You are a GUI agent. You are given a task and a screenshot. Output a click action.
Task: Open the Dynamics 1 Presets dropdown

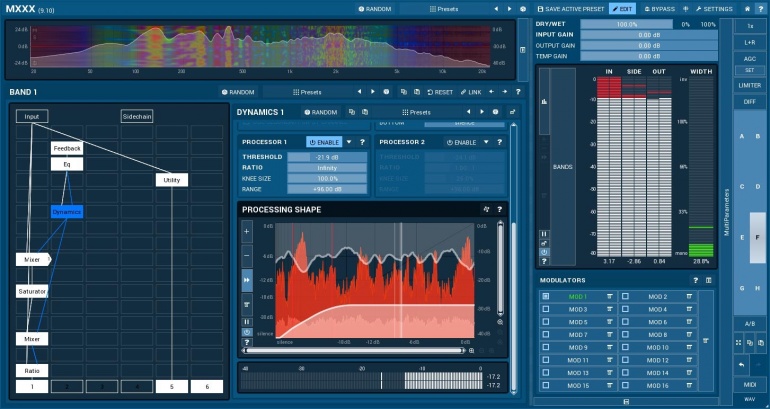pos(415,112)
